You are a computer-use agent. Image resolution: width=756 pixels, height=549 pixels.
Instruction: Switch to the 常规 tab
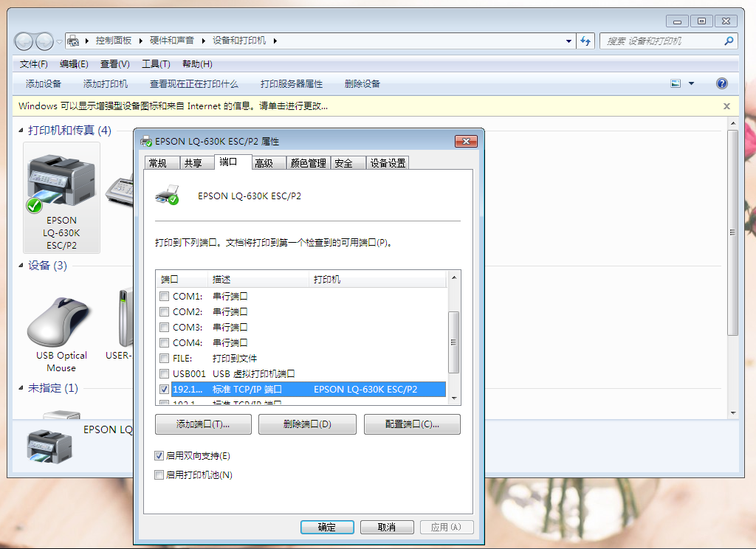(162, 163)
